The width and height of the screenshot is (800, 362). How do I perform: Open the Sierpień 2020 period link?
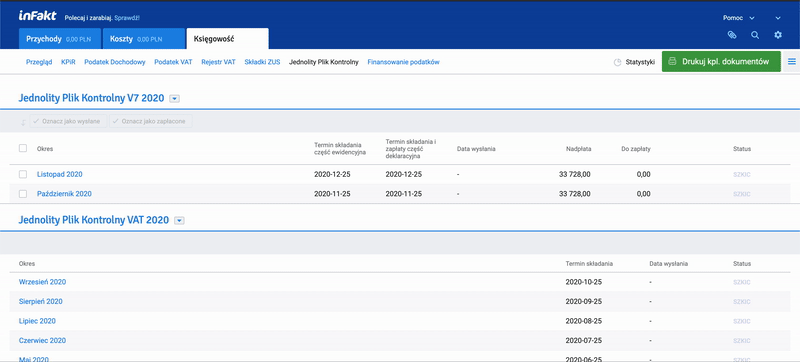(41, 301)
